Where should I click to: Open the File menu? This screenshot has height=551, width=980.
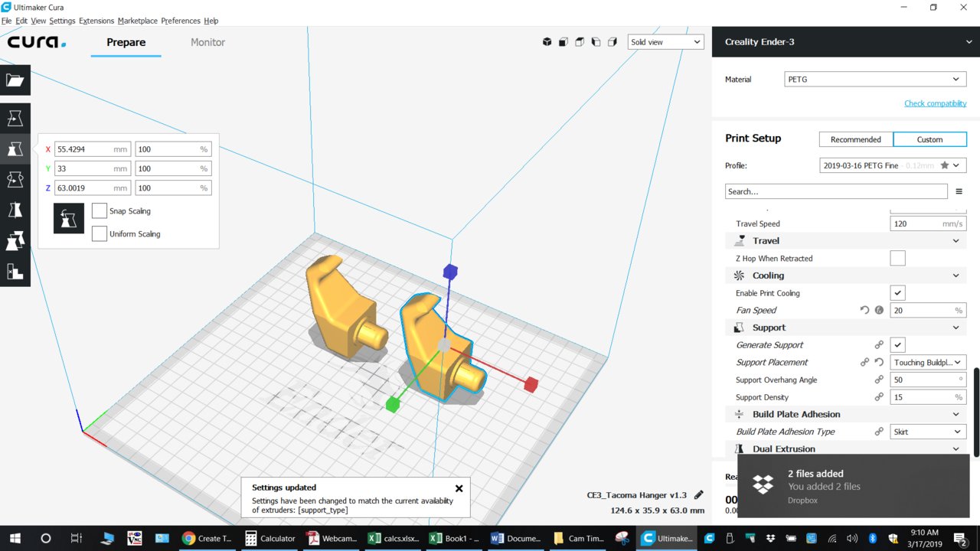(6, 21)
